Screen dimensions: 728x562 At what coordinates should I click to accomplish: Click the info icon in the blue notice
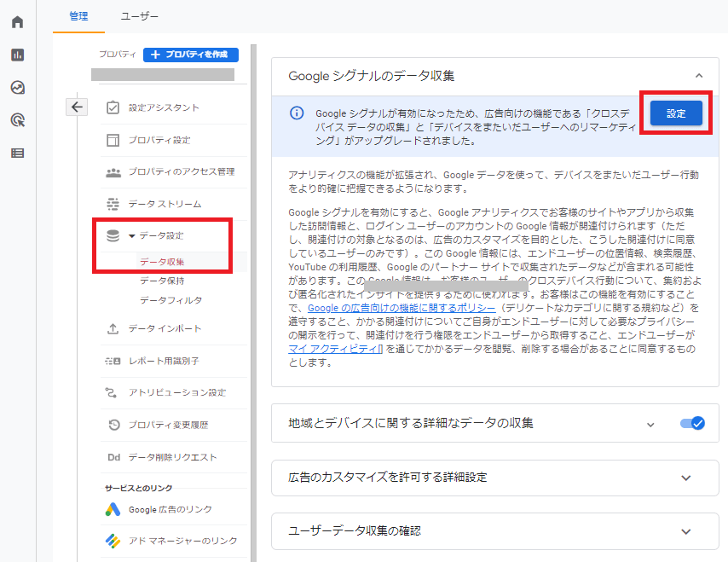click(x=297, y=113)
